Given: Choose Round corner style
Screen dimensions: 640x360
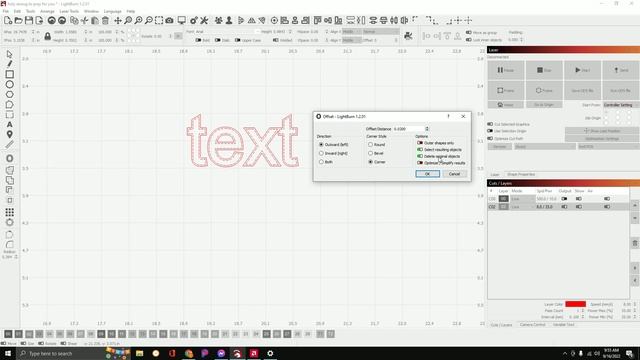Looking at the screenshot, I should coord(370,144).
